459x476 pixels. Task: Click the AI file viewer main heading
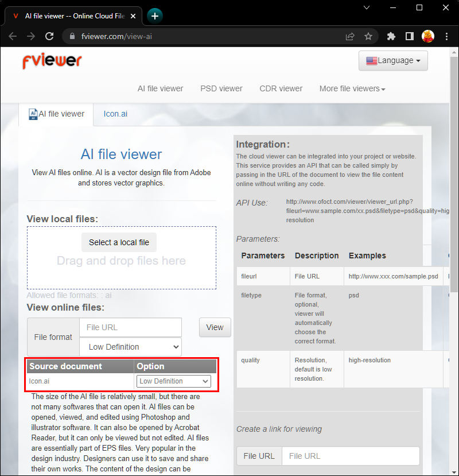pos(121,154)
